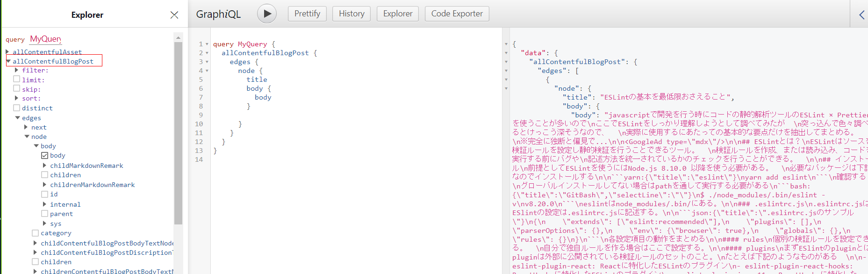Fold line 3 edges in the gutter
Screen dimensions: 868x274
[207, 62]
